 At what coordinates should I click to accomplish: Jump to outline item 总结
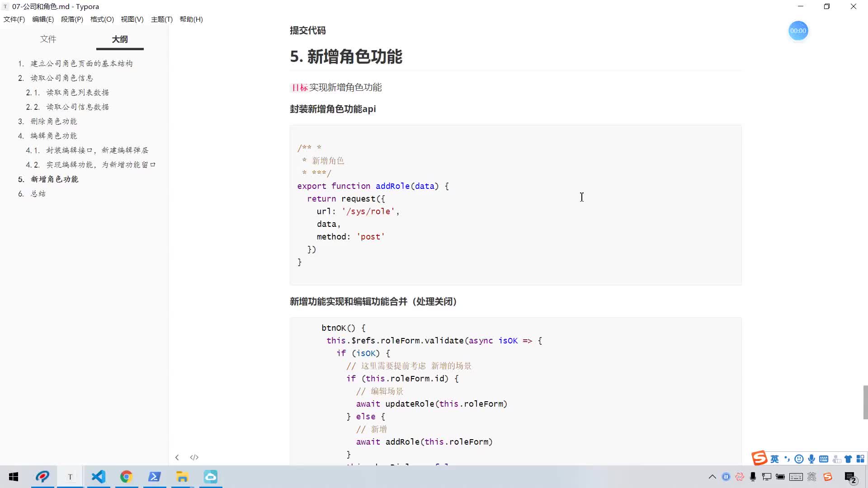[x=38, y=193]
